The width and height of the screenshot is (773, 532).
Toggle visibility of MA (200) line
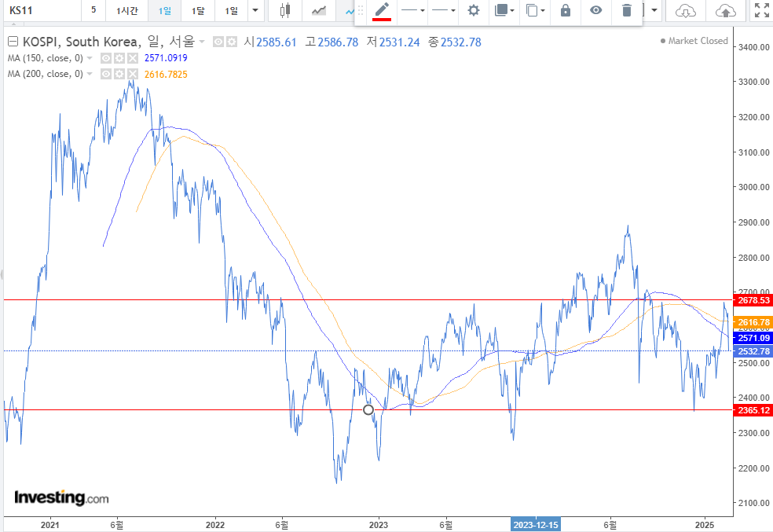click(106, 74)
